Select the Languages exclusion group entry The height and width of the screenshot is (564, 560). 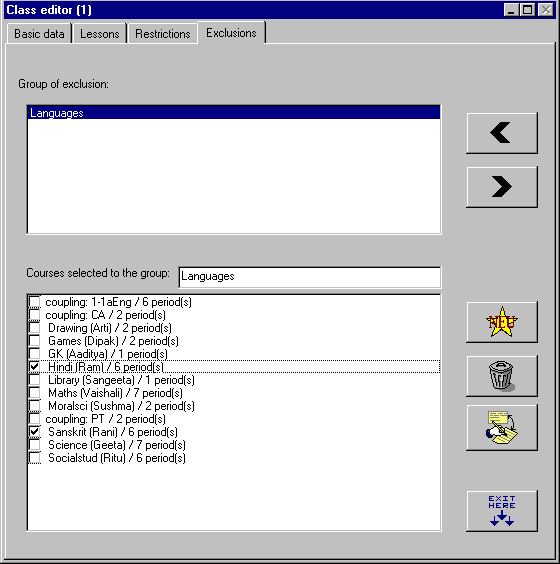(234, 113)
